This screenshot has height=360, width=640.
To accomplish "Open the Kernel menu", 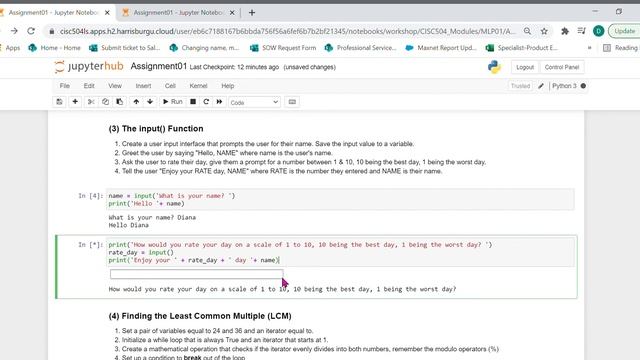I will tap(198, 86).
